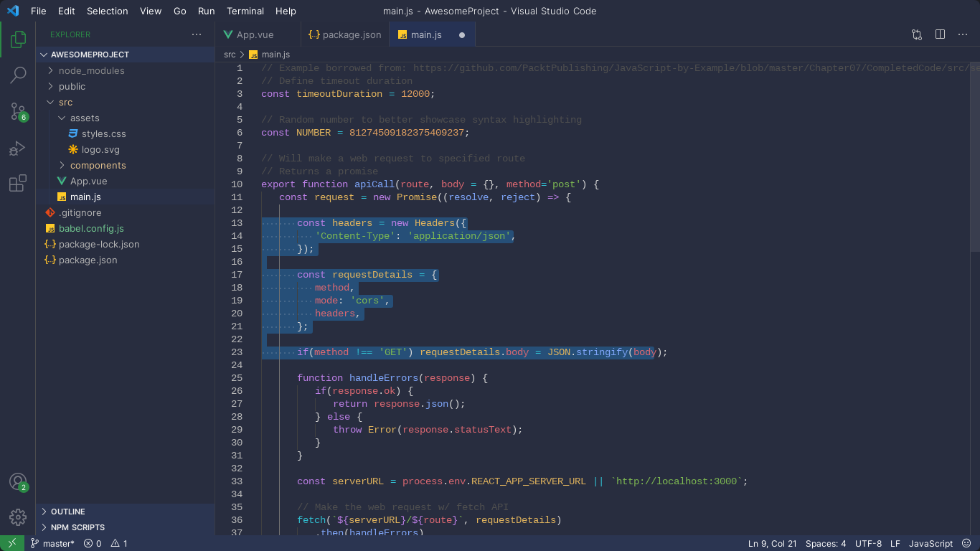Open Source Control view with 6 changes
Viewport: 980px width, 551px height.
tap(18, 111)
